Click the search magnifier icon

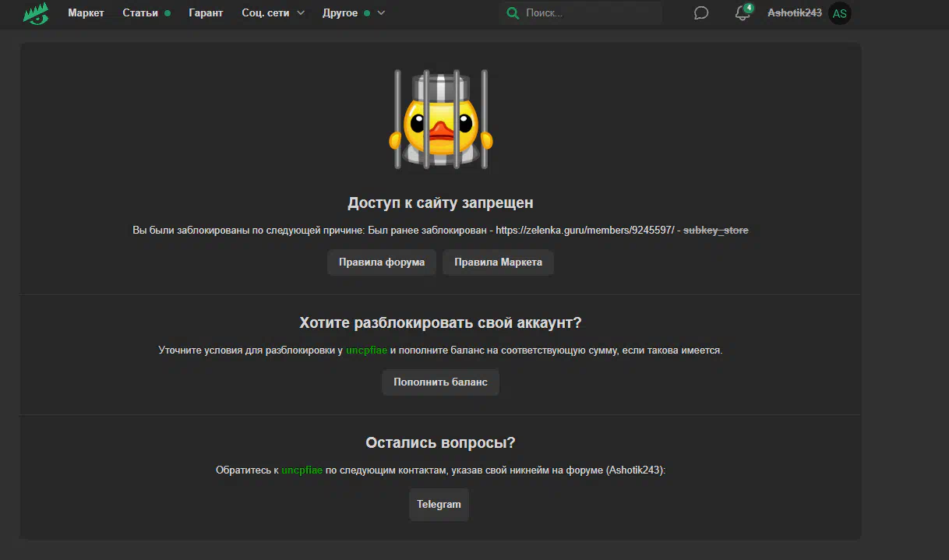[x=512, y=13]
